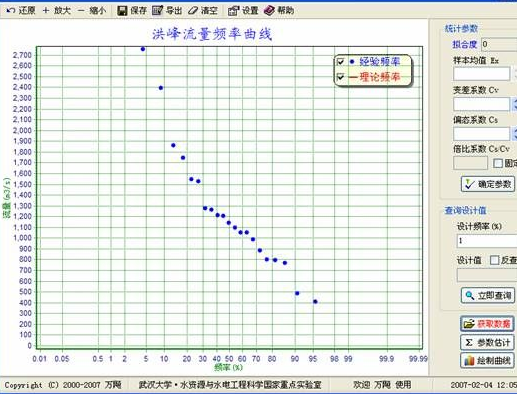
Task: Click the 立即查询 query button
Action: (488, 295)
